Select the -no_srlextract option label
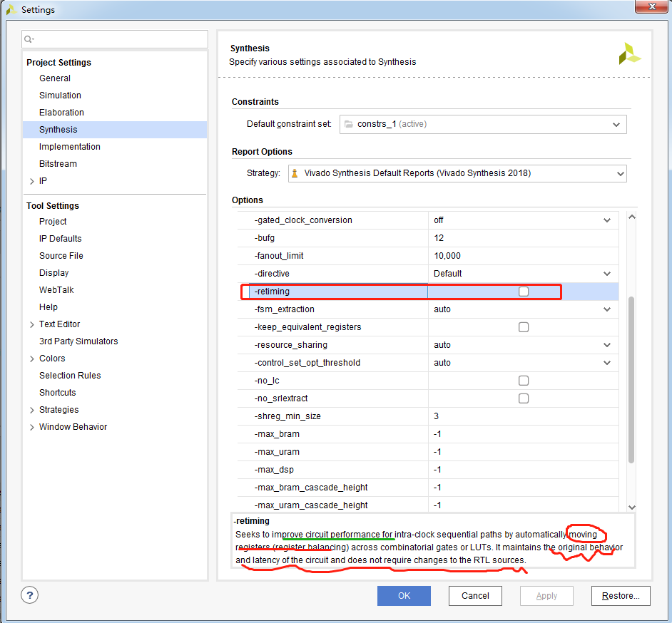 click(281, 398)
